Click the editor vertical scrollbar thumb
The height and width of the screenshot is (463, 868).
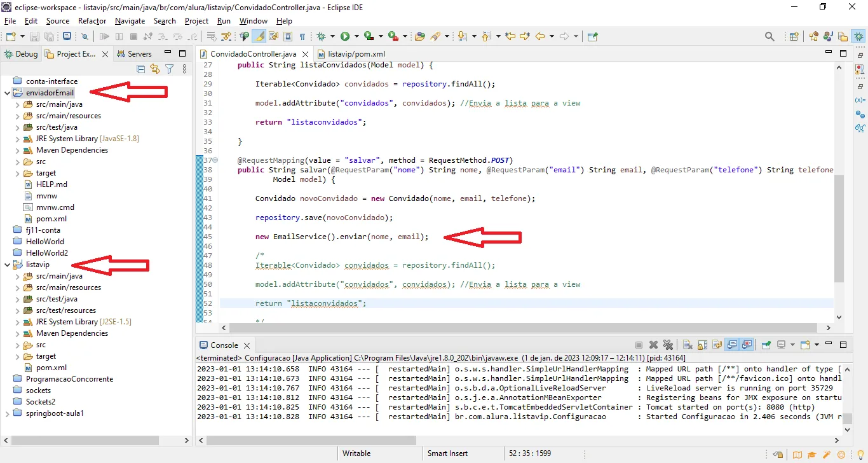(839, 229)
